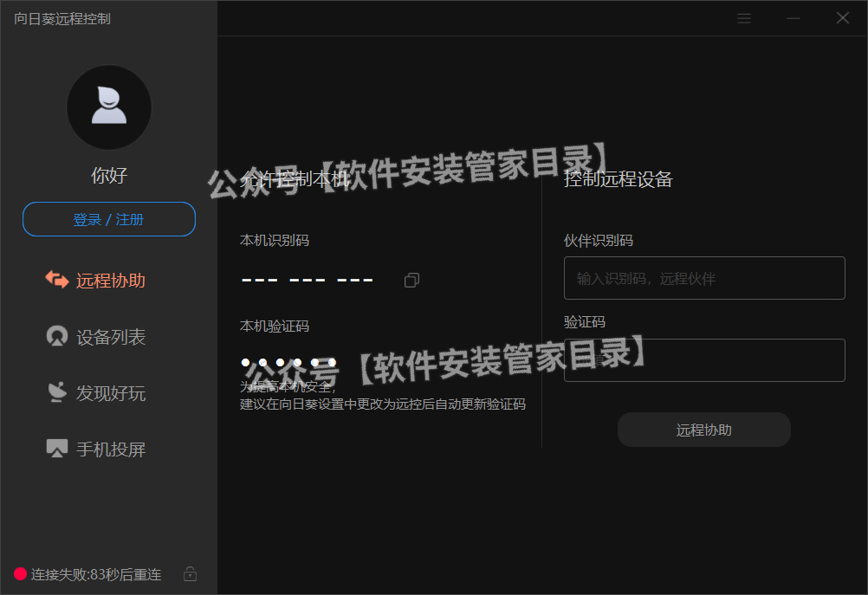Click the lock icon in status bar
868x595 pixels.
(x=190, y=574)
